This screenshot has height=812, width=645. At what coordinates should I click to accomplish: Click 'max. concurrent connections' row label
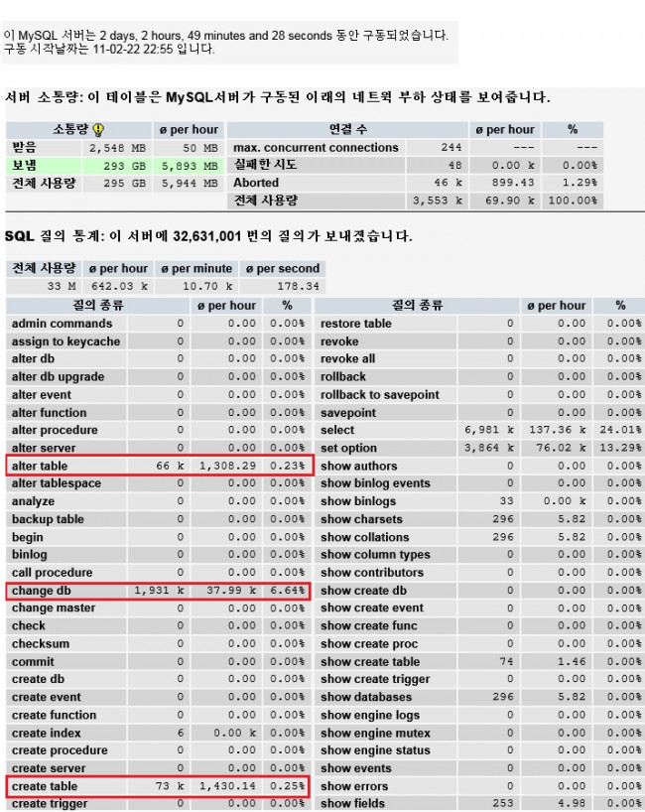pos(316,148)
